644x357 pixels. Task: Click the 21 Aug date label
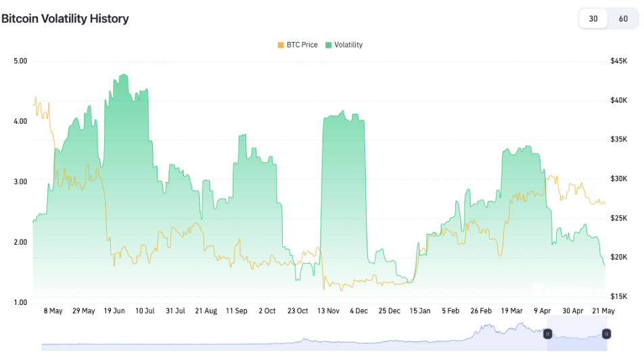pyautogui.click(x=206, y=310)
